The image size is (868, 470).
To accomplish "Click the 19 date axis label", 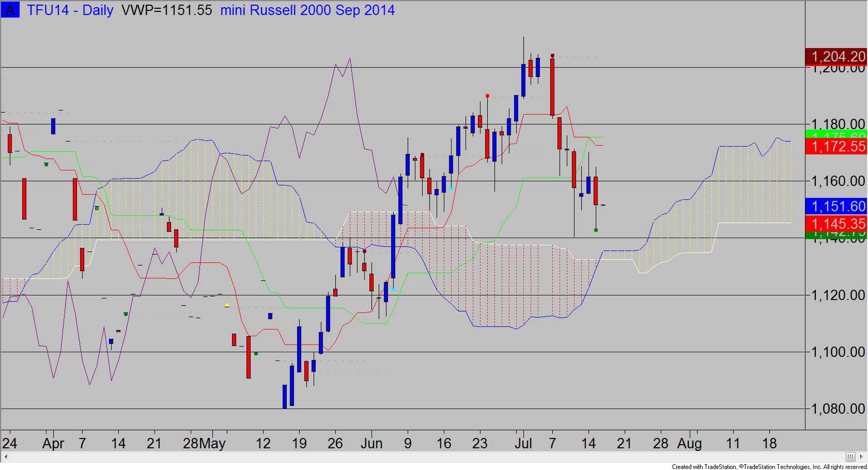I will [x=299, y=444].
